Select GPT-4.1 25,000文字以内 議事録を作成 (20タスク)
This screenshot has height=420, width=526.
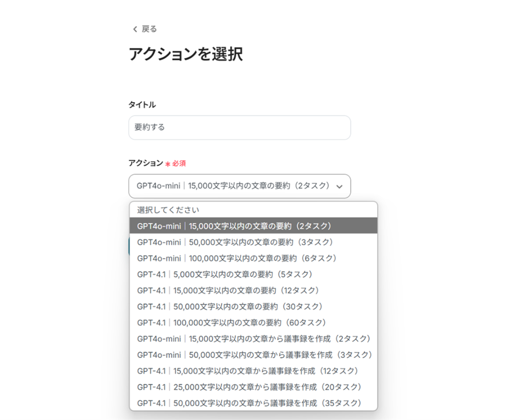click(253, 387)
